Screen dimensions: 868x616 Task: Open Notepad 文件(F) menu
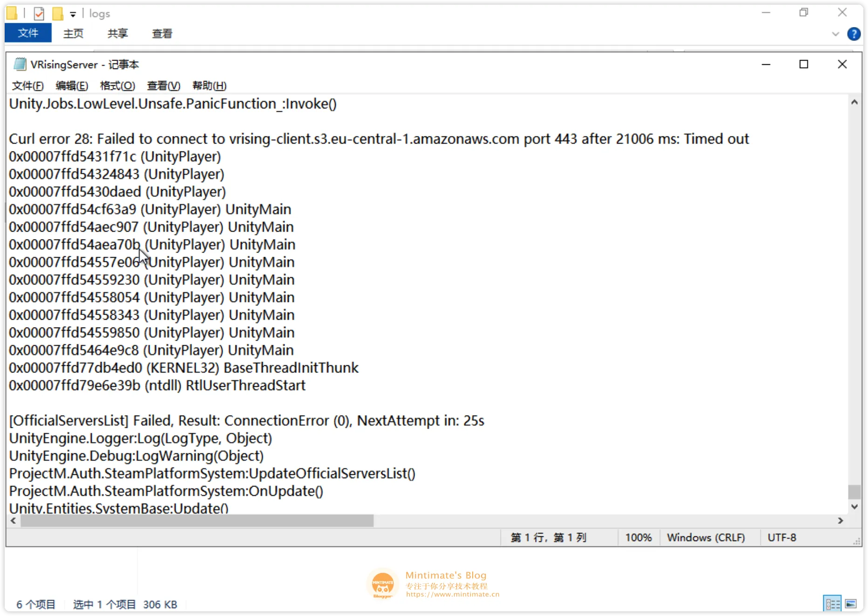coord(27,86)
